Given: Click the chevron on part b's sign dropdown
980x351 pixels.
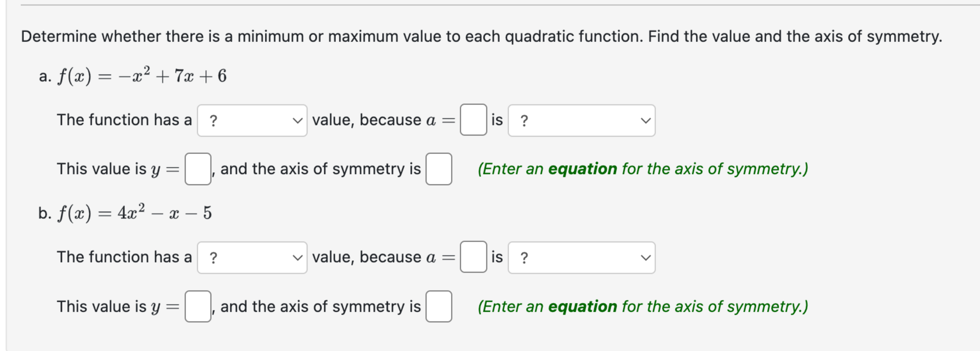Looking at the screenshot, I should pyautogui.click(x=646, y=258).
